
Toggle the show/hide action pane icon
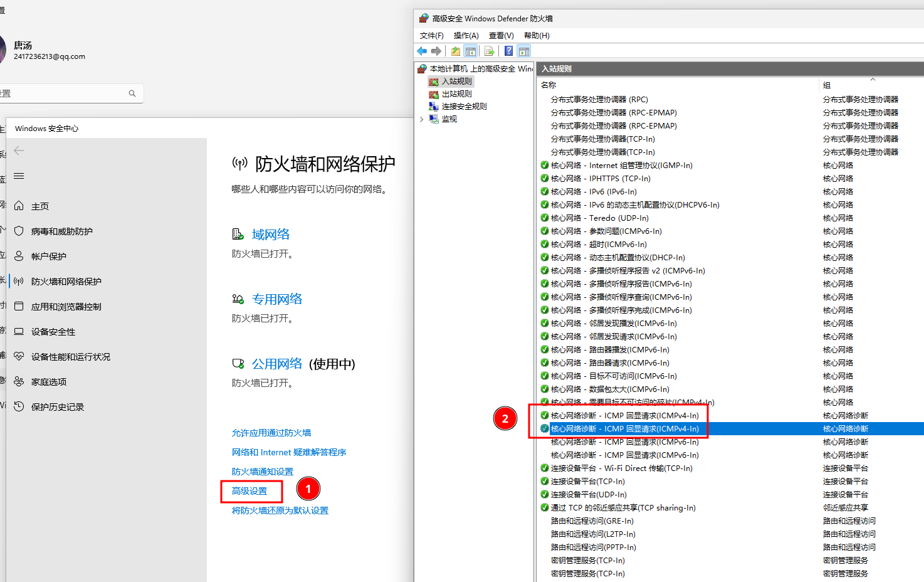(524, 51)
